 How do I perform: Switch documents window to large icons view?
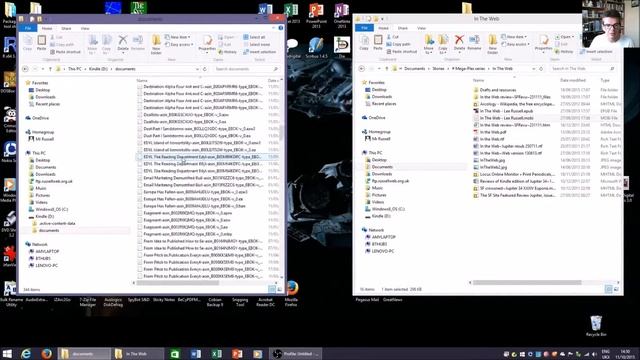click(x=280, y=289)
